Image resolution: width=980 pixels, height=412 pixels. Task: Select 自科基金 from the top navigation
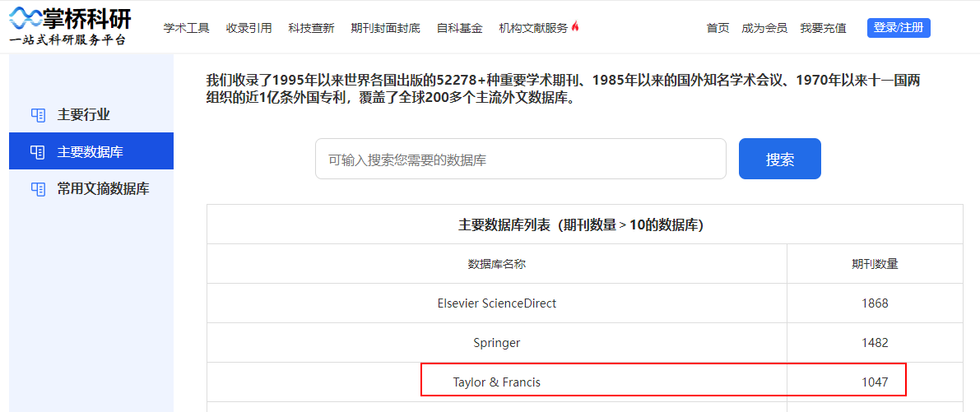click(459, 28)
